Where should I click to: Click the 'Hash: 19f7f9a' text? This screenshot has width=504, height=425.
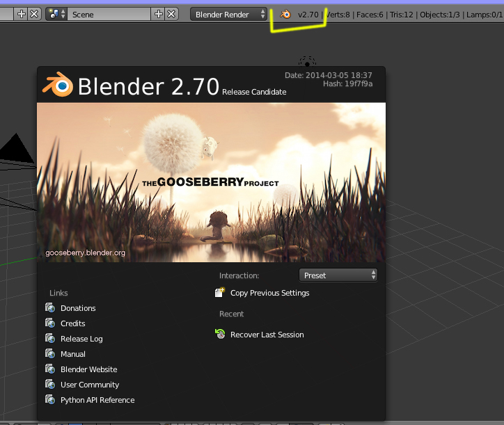pyautogui.click(x=348, y=84)
